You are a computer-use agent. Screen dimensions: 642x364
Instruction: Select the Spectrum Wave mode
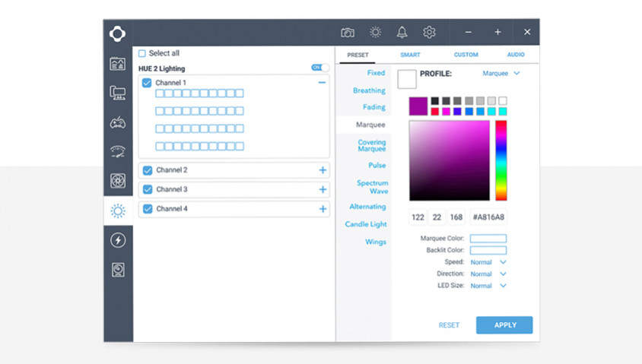click(372, 187)
